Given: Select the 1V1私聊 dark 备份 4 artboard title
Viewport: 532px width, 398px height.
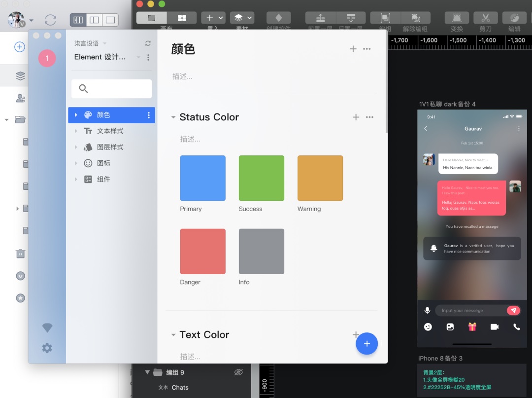Looking at the screenshot, I should (x=447, y=104).
